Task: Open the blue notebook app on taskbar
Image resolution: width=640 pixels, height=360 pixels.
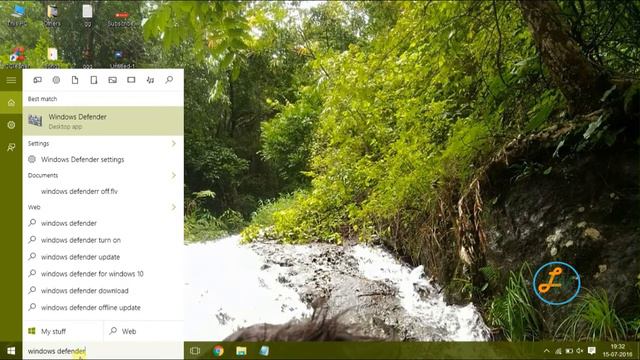Action: click(x=264, y=351)
